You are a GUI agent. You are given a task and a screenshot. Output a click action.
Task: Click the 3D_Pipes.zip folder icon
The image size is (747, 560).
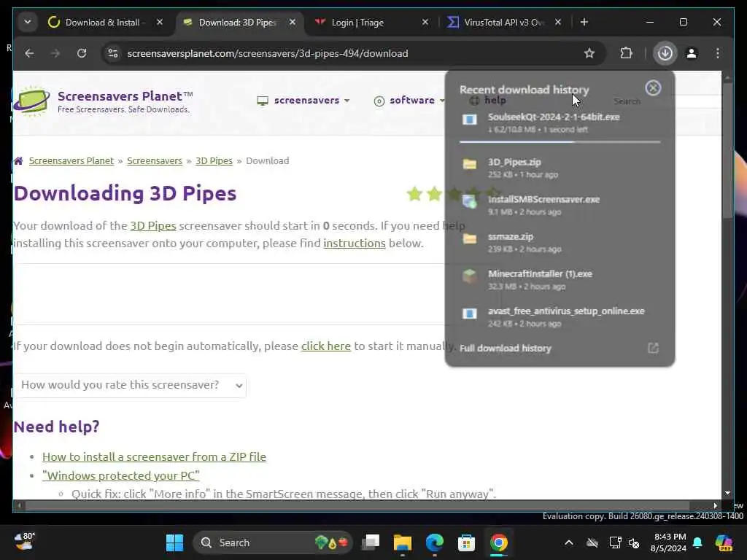pos(470,164)
